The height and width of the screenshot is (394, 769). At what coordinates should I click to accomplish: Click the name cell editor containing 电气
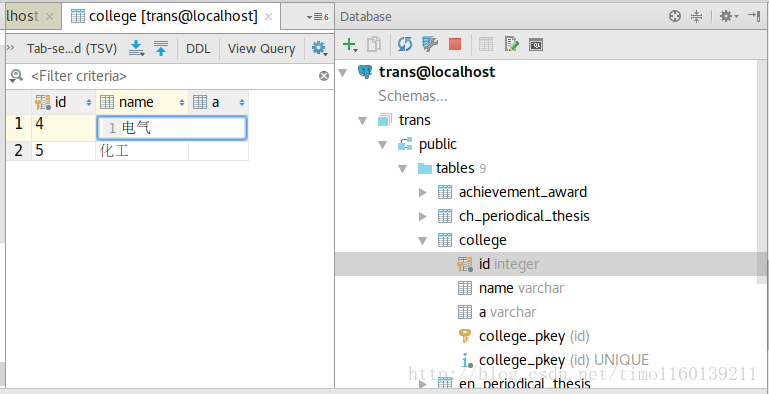tap(172, 128)
